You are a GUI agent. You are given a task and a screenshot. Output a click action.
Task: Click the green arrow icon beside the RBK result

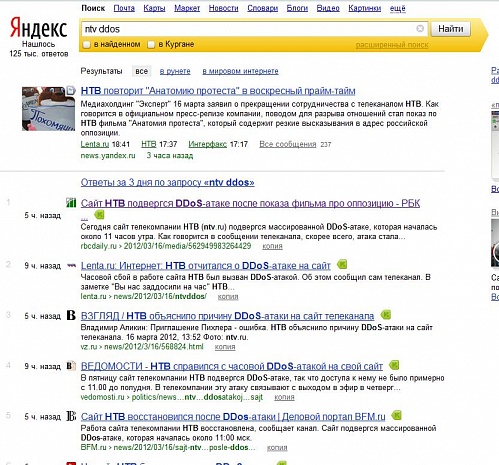click(x=99, y=215)
